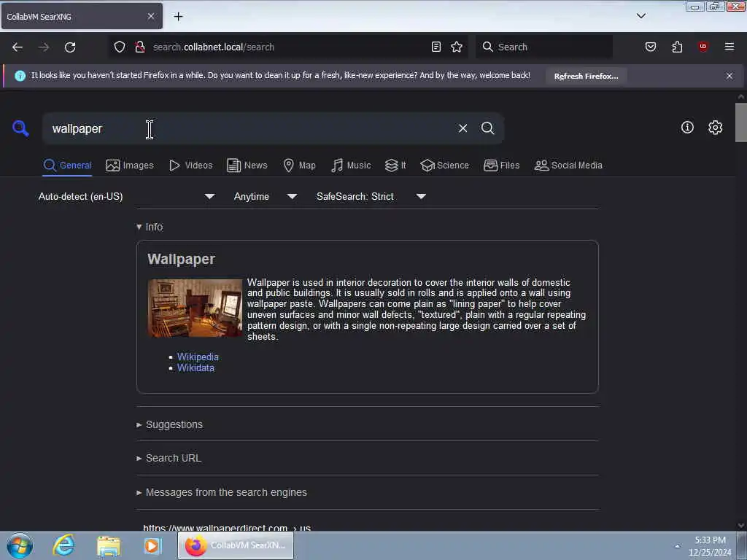
Task: Switch to Social Media category
Action: coord(568,166)
